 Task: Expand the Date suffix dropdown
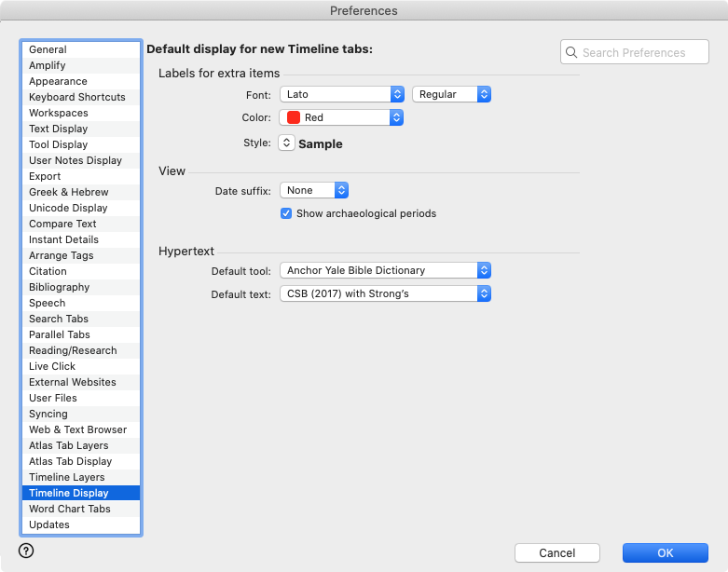tap(314, 191)
